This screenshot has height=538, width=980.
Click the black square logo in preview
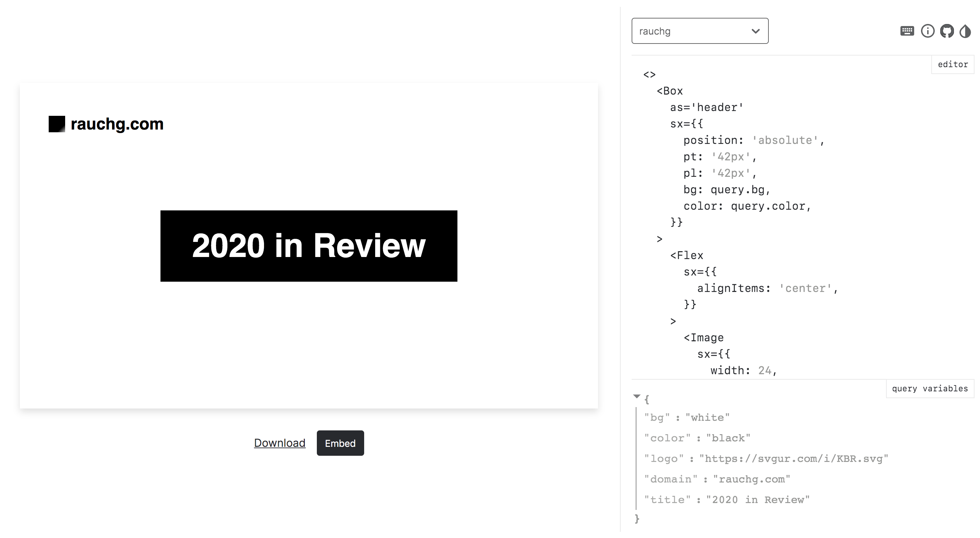(57, 124)
